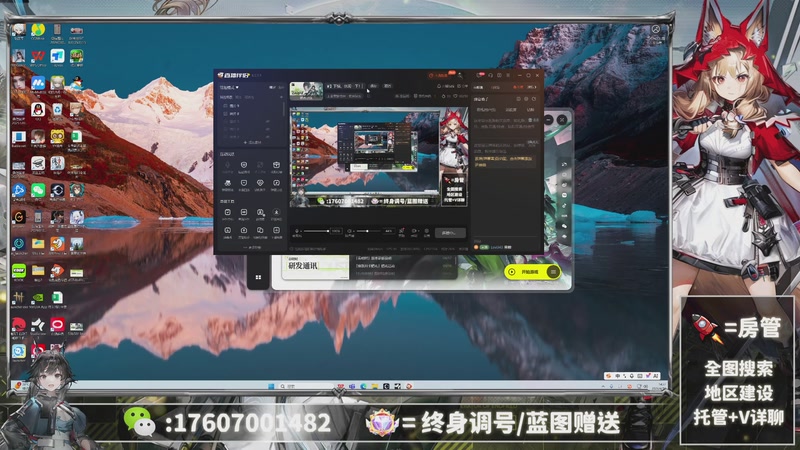Click the first tool icon under 直播工具
This screenshot has width=800, height=450.
[228, 213]
